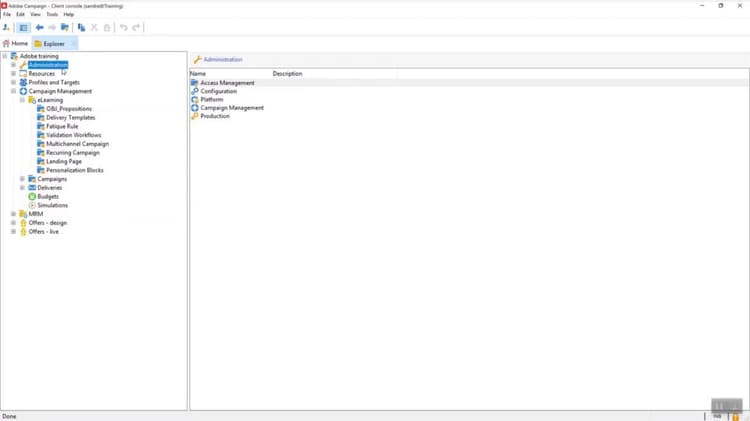Click the operator connection icon in toolbar
The width and height of the screenshot is (750, 421).
(6, 28)
